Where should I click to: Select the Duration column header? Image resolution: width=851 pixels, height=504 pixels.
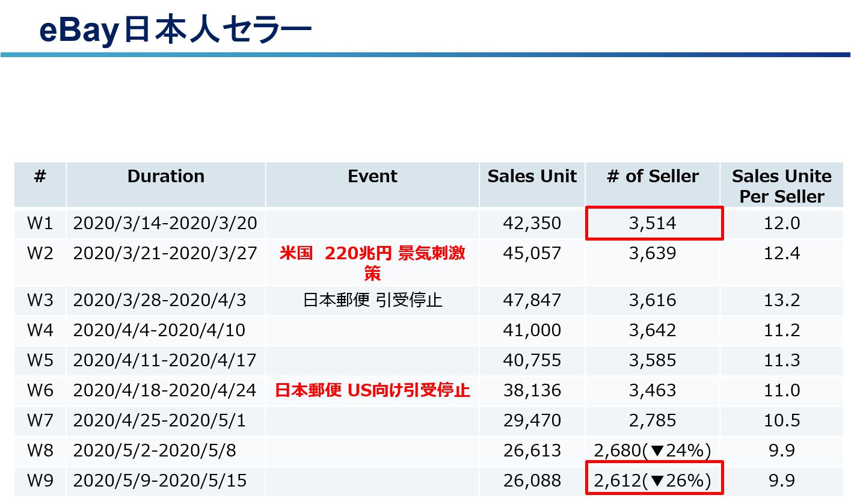point(166,176)
